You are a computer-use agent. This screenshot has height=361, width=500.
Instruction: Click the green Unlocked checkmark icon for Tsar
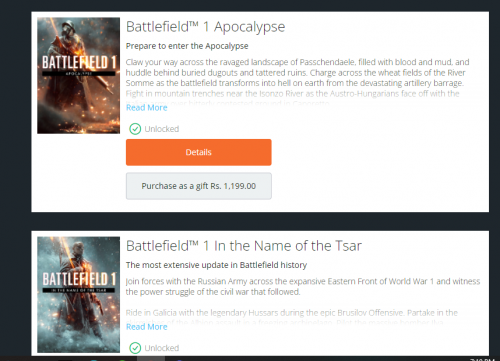click(135, 348)
